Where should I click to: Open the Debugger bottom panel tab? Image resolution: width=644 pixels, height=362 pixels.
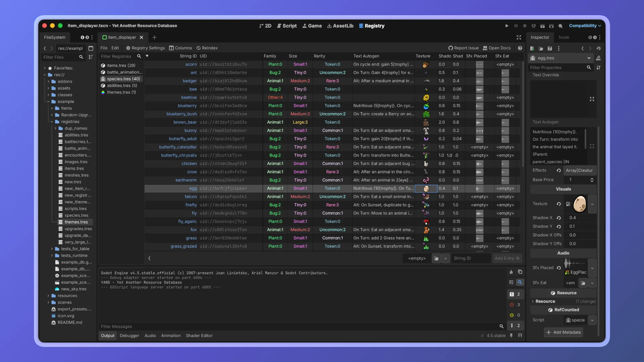pos(129,336)
